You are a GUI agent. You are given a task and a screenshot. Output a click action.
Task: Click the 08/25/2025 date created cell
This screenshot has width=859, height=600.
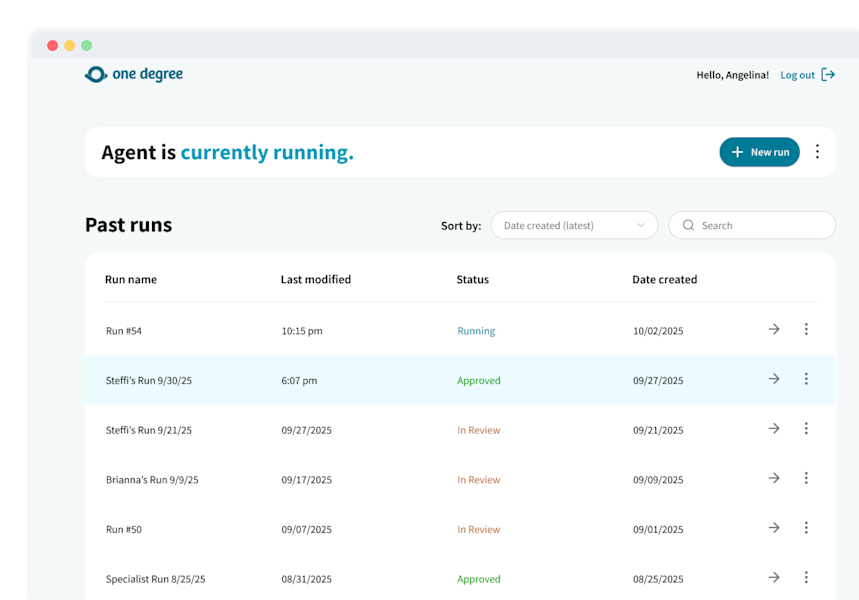click(658, 579)
